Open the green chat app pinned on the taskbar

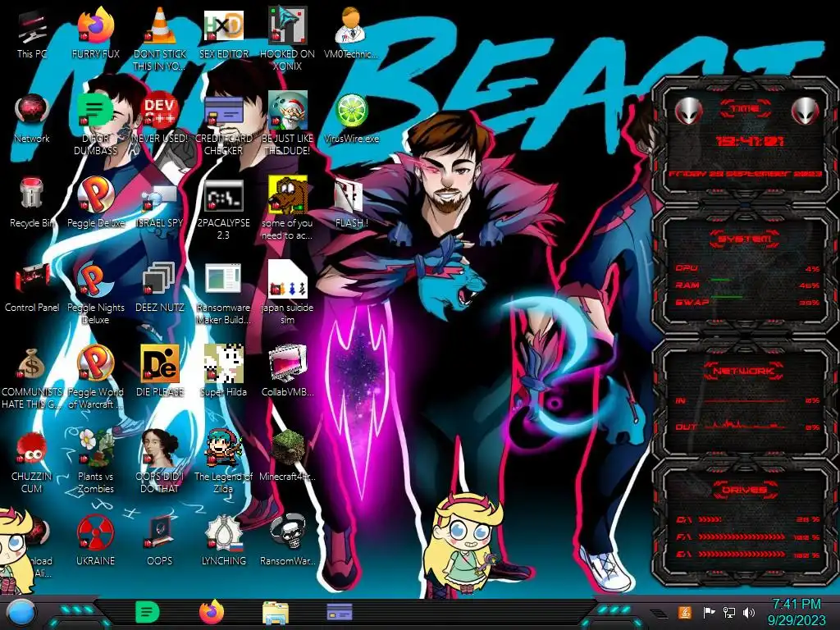tap(148, 612)
